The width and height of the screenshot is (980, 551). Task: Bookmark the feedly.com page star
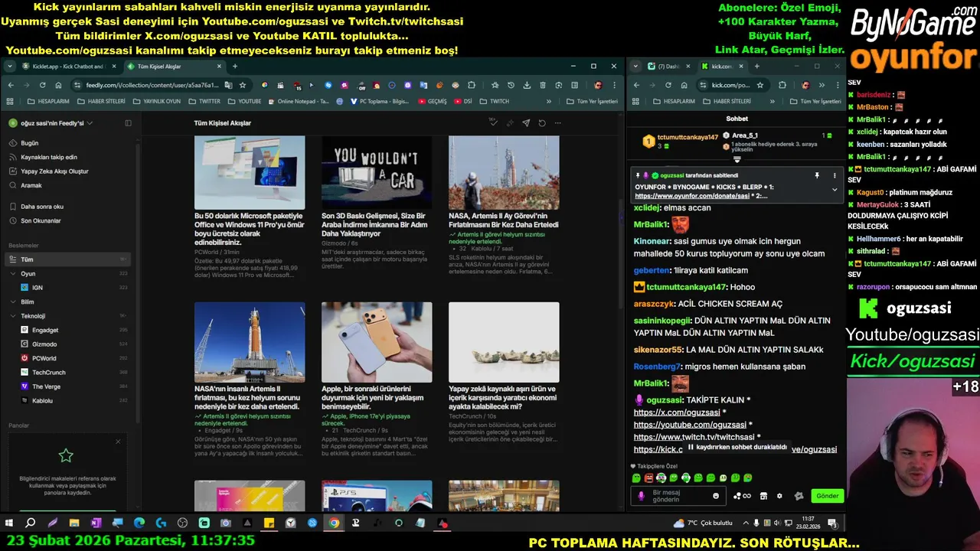(243, 85)
